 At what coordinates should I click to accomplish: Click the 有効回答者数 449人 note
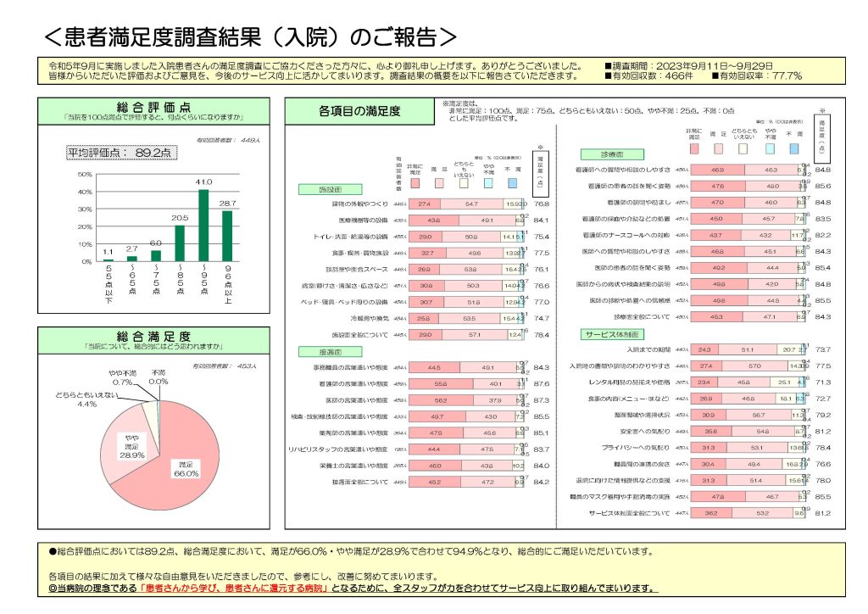[x=228, y=140]
